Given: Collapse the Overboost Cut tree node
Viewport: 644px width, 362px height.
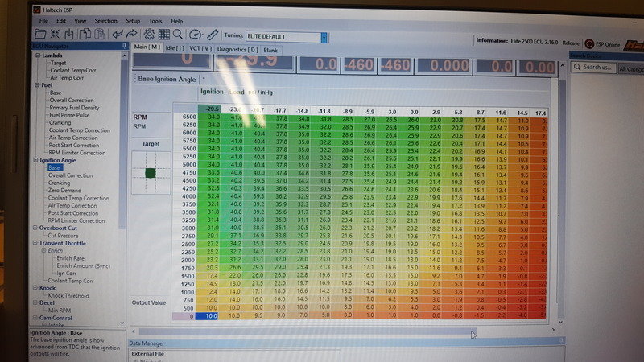Looking at the screenshot, I should (35, 228).
